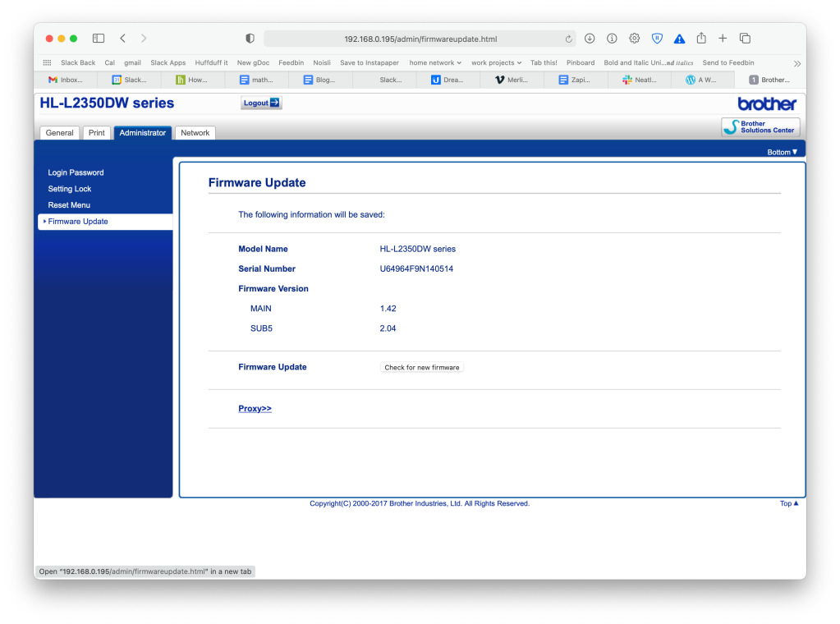Open the favorites grid icon
840x624 pixels.
pyautogui.click(x=47, y=62)
